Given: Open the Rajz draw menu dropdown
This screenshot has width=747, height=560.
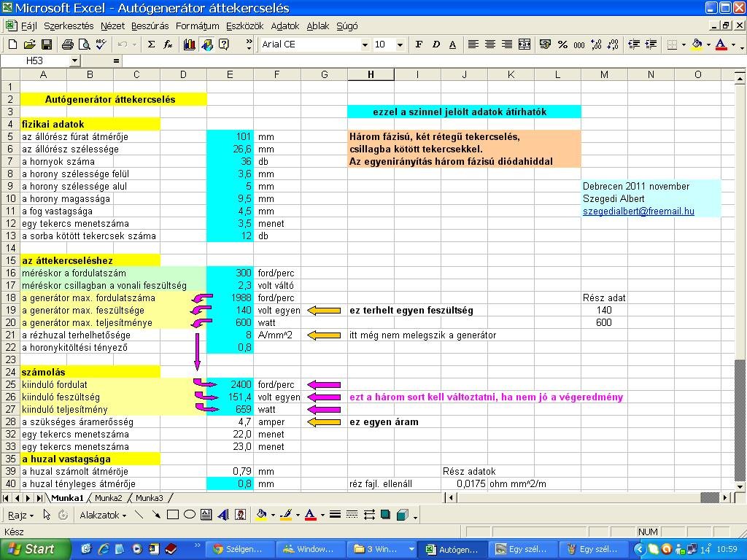Looking at the screenshot, I should (x=20, y=516).
